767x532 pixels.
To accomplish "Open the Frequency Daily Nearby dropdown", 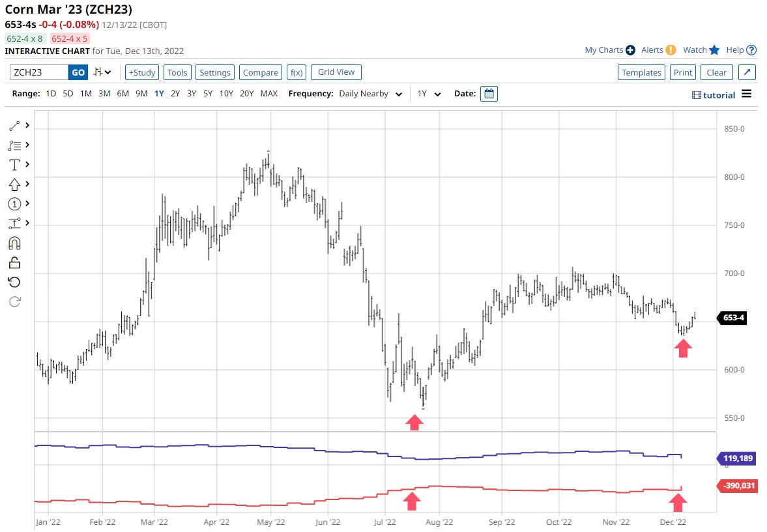I will tap(371, 93).
